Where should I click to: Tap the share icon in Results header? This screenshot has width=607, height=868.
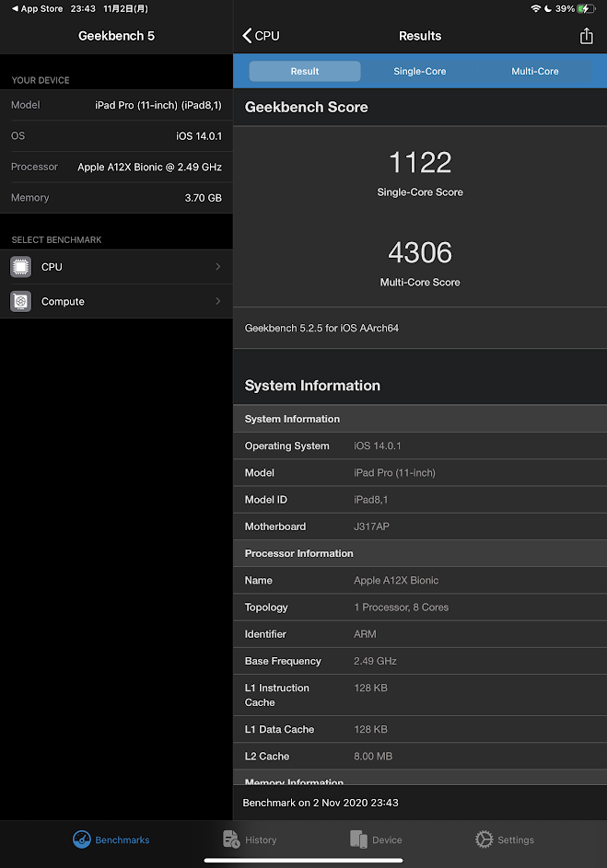pos(587,36)
